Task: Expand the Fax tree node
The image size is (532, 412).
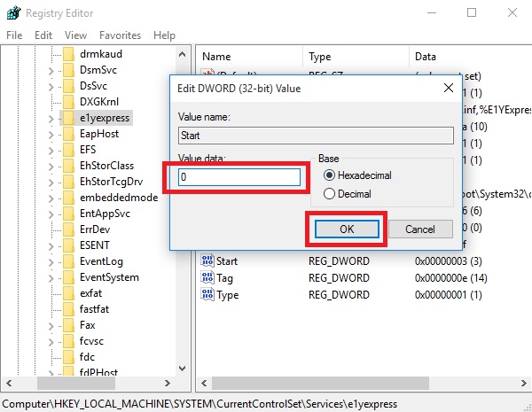Action: click(x=51, y=326)
